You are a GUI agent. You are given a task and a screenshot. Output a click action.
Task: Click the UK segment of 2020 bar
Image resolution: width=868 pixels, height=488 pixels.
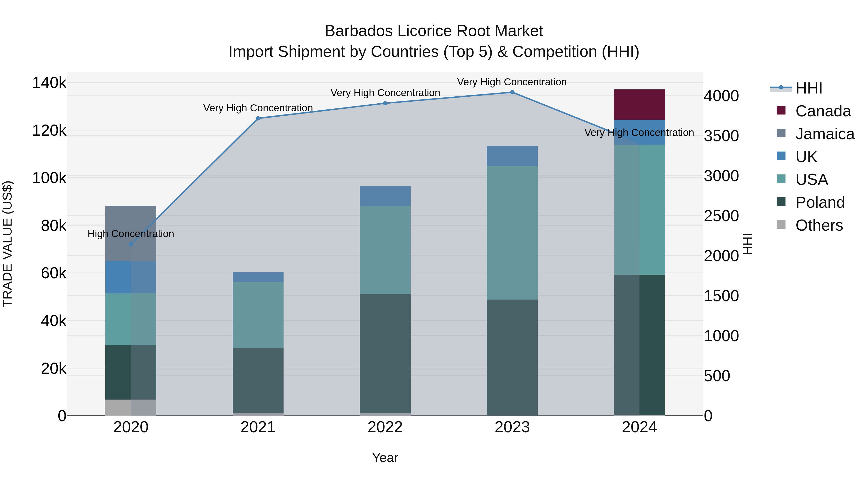tap(131, 277)
